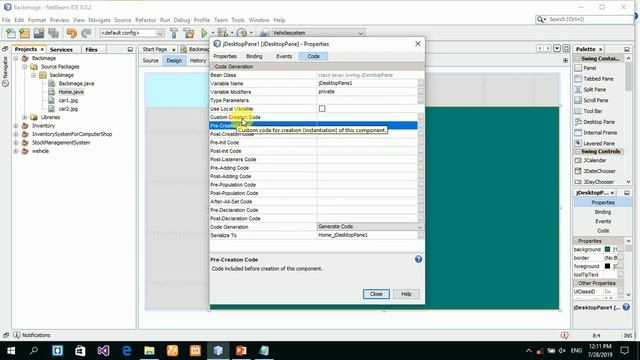Image resolution: width=640 pixels, height=360 pixels.
Task: Open ellipsis editor for Variable Modifiers
Action: point(421,92)
